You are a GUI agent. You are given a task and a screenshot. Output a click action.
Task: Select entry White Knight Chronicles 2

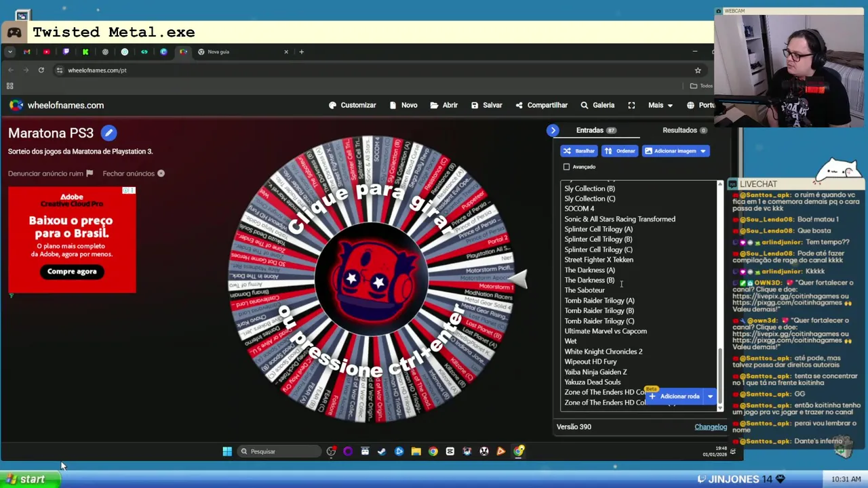pos(604,351)
